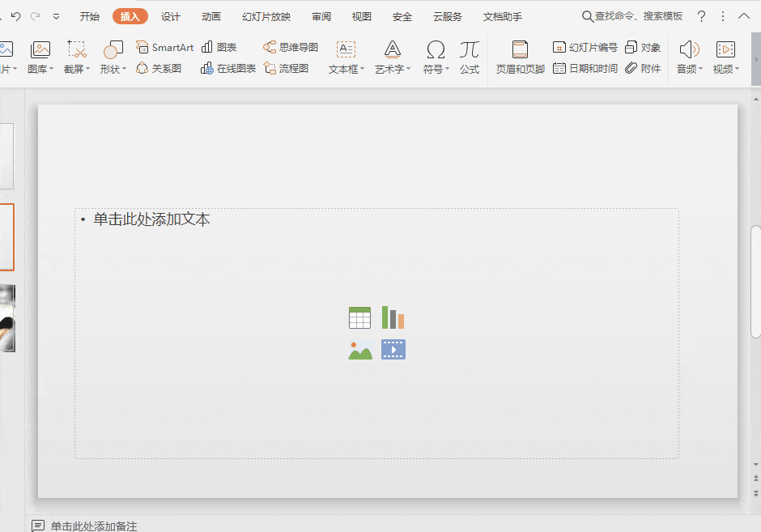Image resolution: width=761 pixels, height=532 pixels.
Task: Click the insert chart placeholder icon
Action: pyautogui.click(x=393, y=318)
